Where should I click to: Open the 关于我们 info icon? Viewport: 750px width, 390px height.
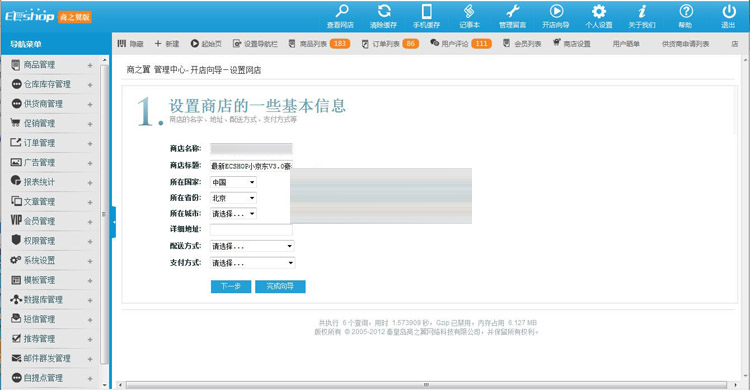pyautogui.click(x=642, y=11)
